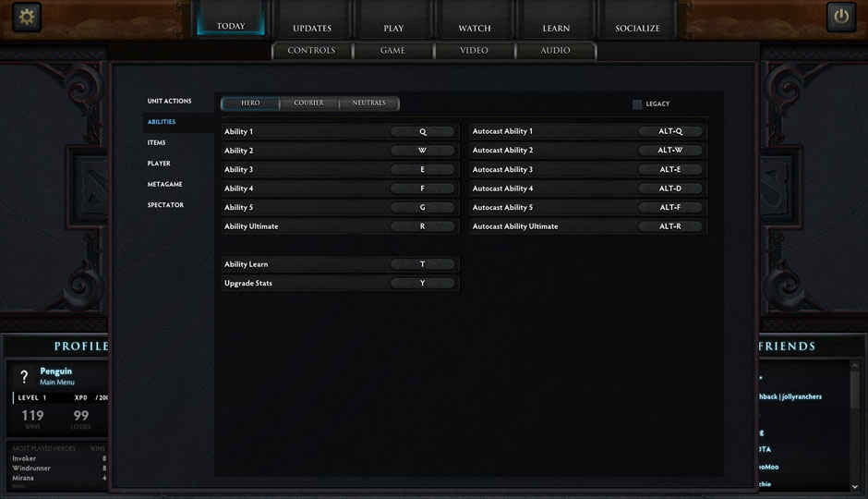868x499 pixels.
Task: Rebind Ability Ultimate key R
Action: pos(422,226)
